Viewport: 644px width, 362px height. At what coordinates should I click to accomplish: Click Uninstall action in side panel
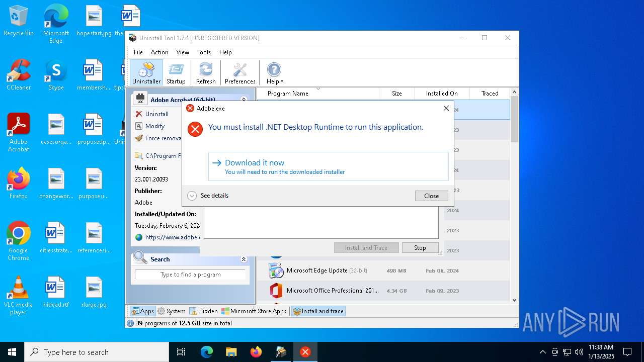click(151, 114)
